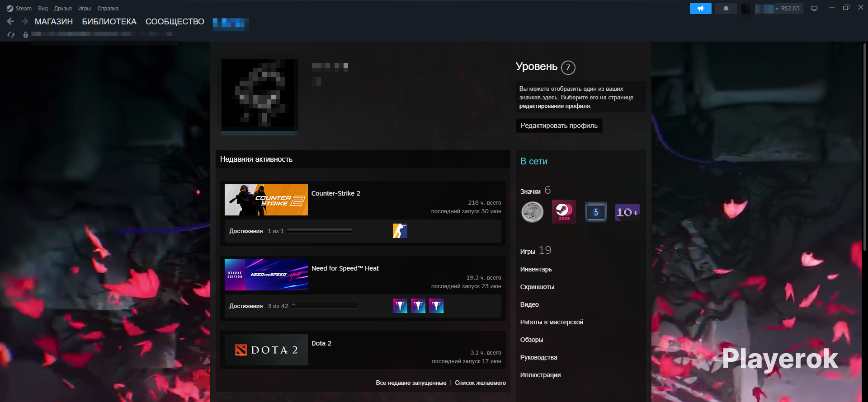Click the Need for Speed Heat achievements progress bar
This screenshot has height=402, width=868.
tap(324, 306)
